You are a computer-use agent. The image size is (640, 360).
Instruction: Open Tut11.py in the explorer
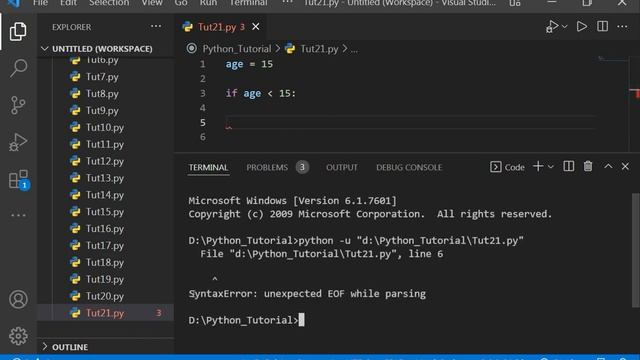pos(104,144)
